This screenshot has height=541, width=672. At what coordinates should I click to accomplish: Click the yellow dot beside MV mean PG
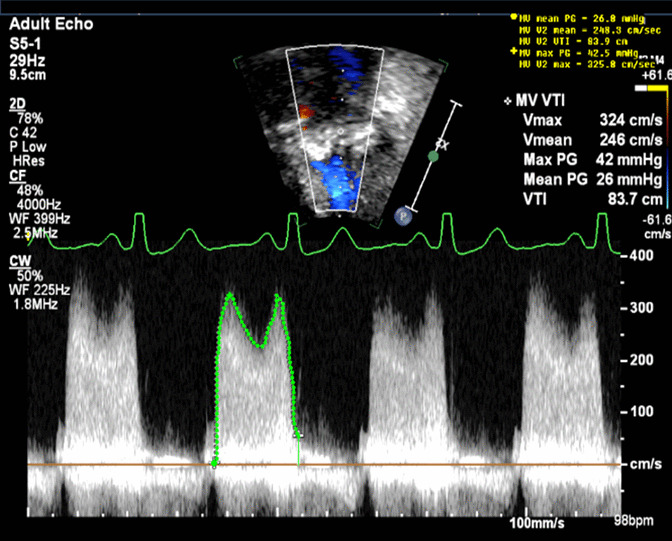tap(513, 17)
